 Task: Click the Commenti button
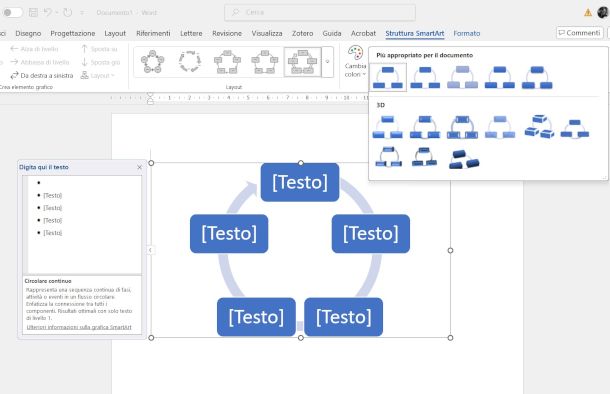(x=580, y=33)
